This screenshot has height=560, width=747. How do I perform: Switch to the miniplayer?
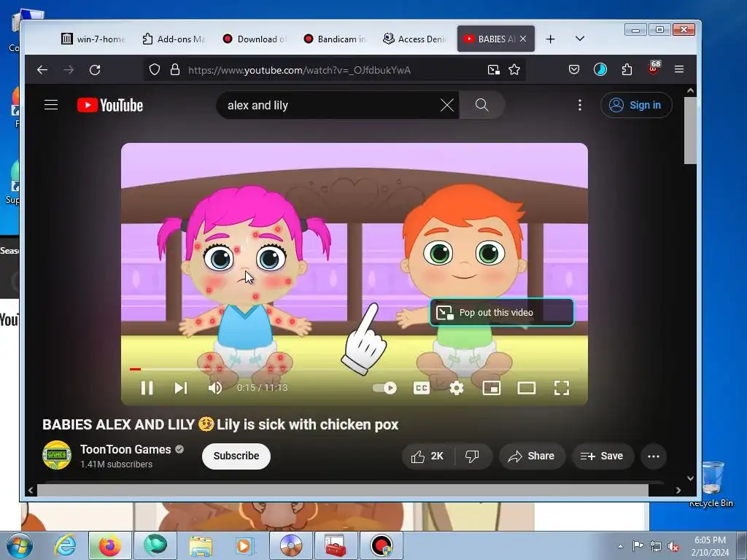[x=492, y=388]
